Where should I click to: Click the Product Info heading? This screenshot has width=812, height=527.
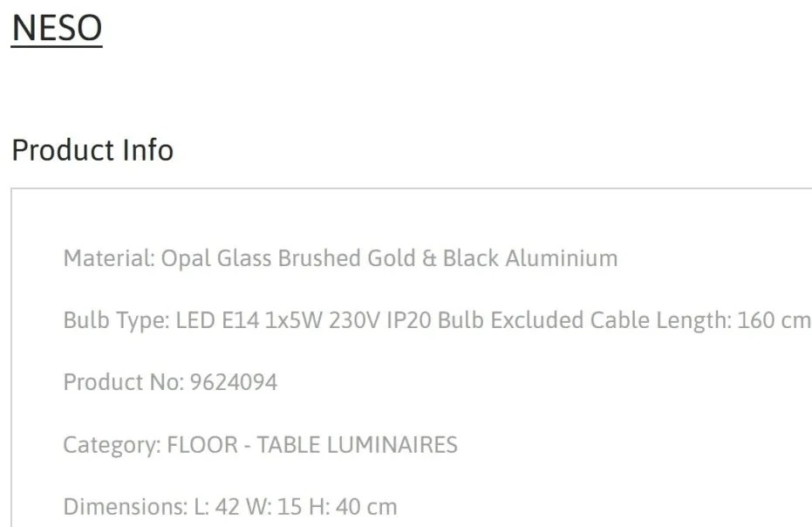pyautogui.click(x=92, y=150)
